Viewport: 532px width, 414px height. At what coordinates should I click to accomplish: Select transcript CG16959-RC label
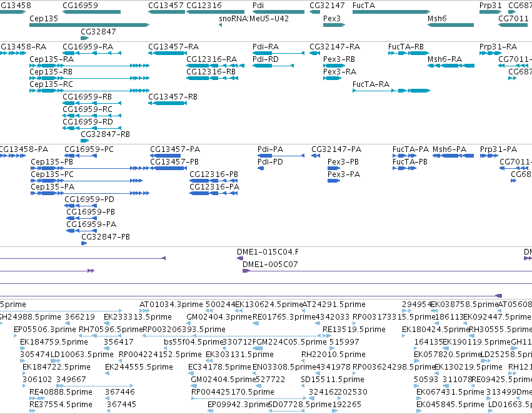(88, 109)
